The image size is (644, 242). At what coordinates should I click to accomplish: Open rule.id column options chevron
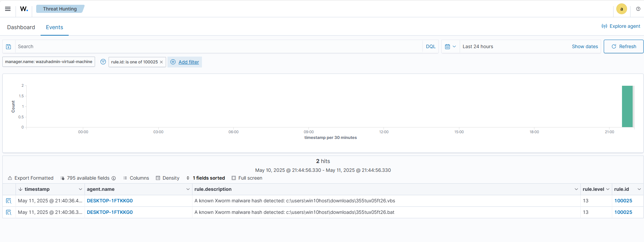tap(639, 189)
